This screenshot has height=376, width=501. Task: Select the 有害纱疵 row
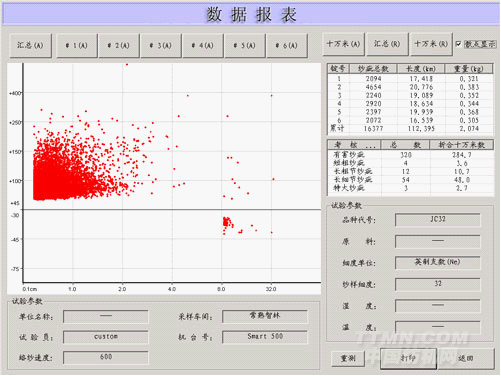410,155
